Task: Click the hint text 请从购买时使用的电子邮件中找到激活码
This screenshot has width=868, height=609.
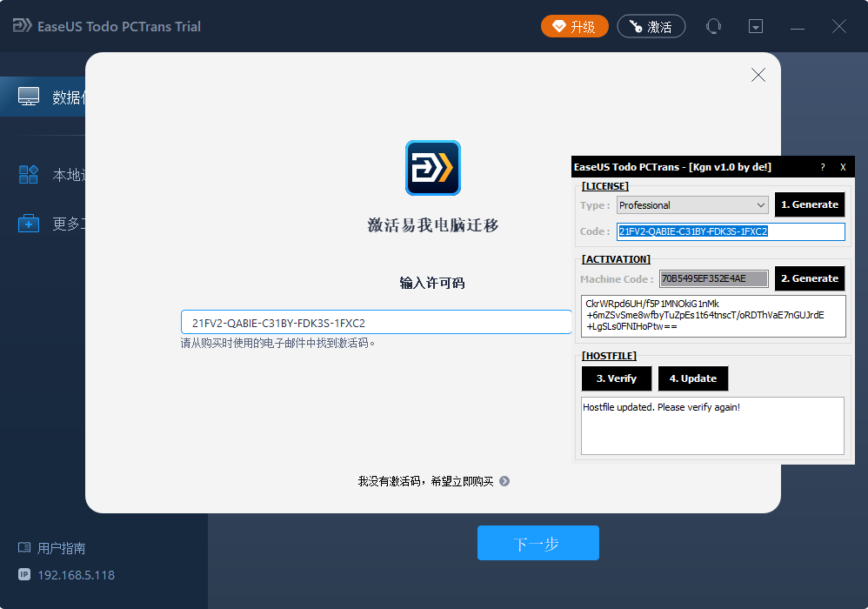Action: (x=278, y=344)
